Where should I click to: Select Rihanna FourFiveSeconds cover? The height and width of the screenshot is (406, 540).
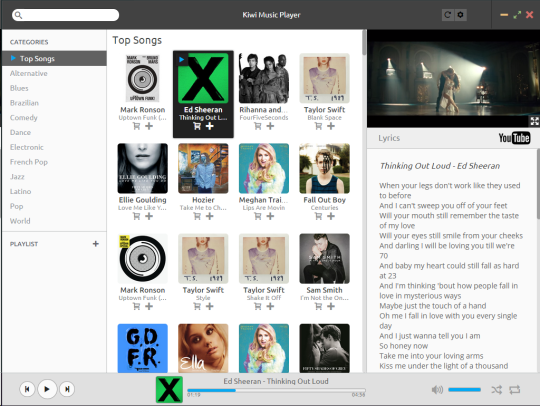[x=264, y=78]
